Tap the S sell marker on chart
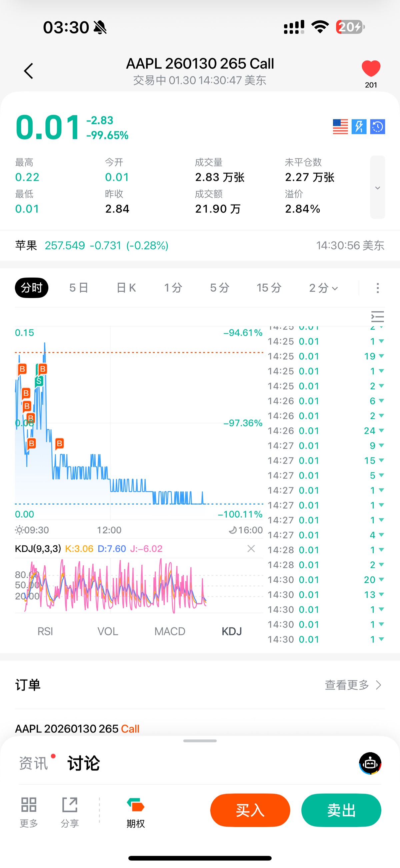This screenshot has height=868, width=400. click(39, 381)
